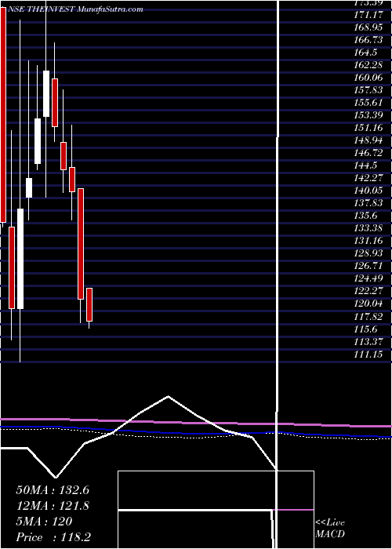Click the 166.73 price axis label

368,40
